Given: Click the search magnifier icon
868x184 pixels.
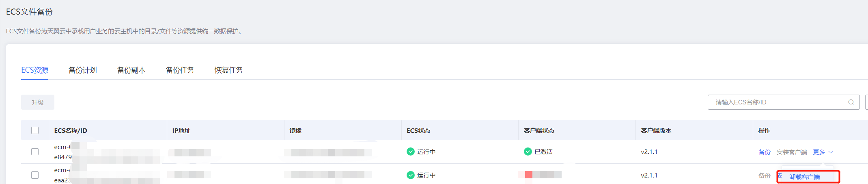Looking at the screenshot, I should point(851,102).
